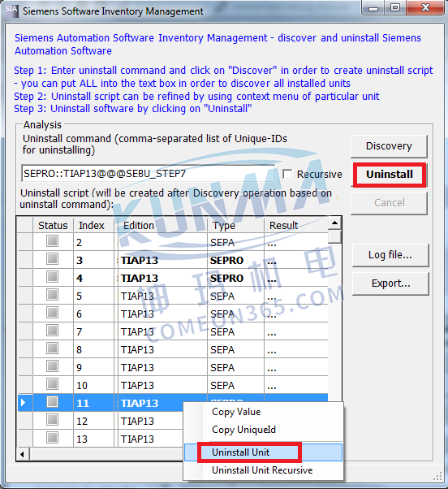This screenshot has height=489, width=448.
Task: Toggle status checkbox for index 6 row
Action: 52,312
